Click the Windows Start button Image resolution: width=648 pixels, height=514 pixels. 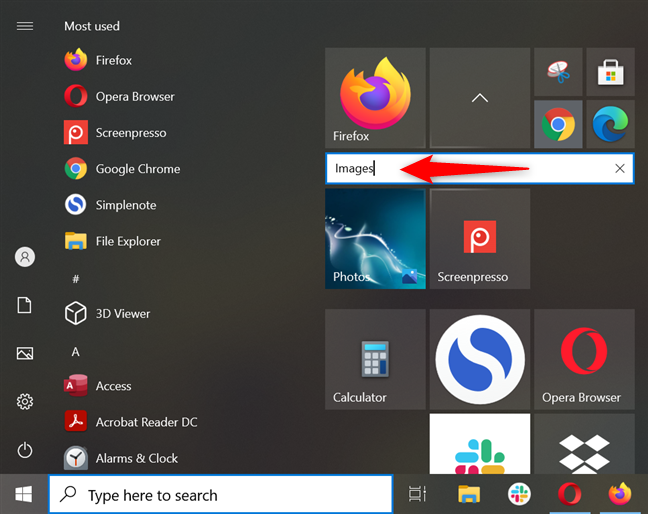point(24,494)
